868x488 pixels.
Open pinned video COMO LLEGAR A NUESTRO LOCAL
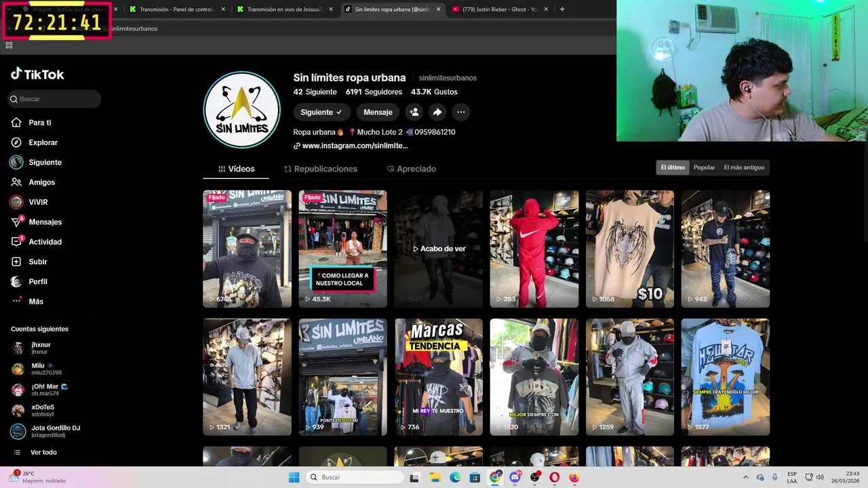(342, 249)
